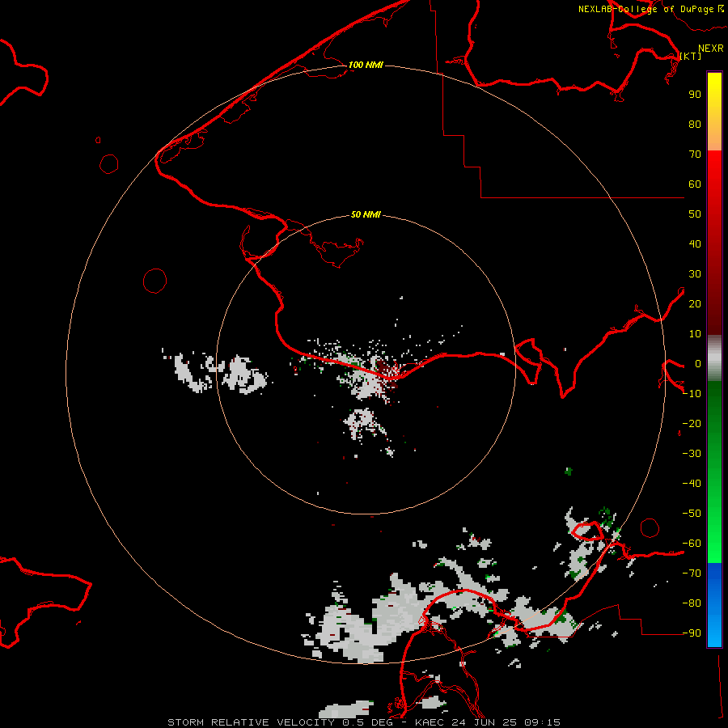728x728 pixels.
Task: Click the "[KT]" units label
Action: tap(691, 56)
